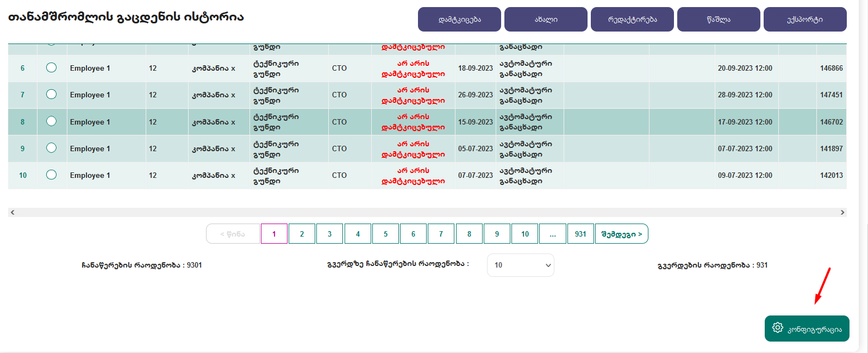Go to page 1 in pagination
This screenshot has height=353, width=868.
click(x=274, y=234)
